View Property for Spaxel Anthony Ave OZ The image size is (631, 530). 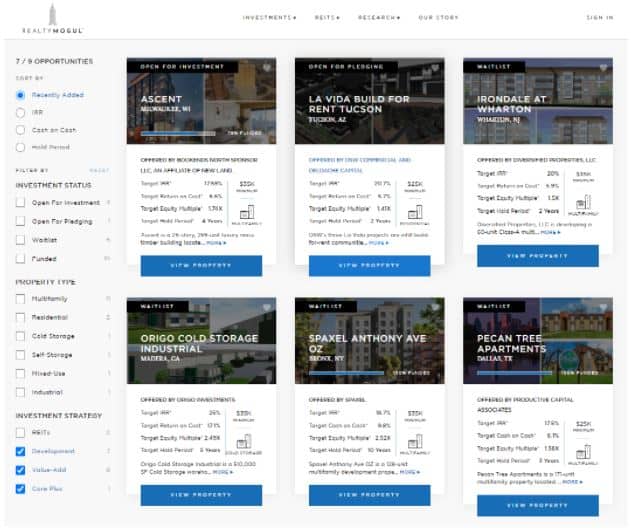[369, 495]
